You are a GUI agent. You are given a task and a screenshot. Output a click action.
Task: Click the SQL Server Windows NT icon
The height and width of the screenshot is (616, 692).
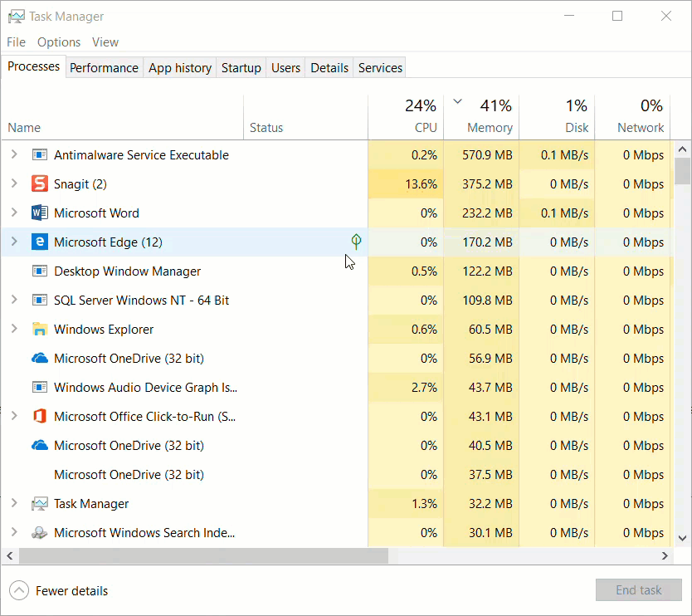point(40,301)
